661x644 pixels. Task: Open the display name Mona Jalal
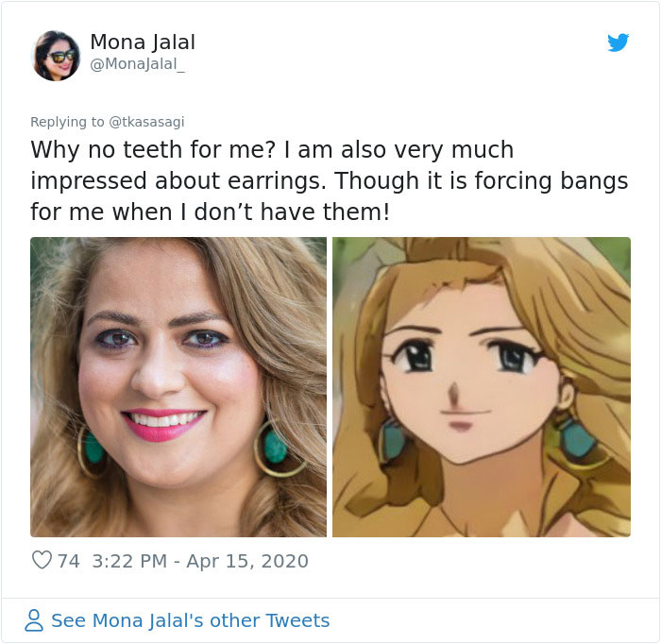tap(143, 42)
